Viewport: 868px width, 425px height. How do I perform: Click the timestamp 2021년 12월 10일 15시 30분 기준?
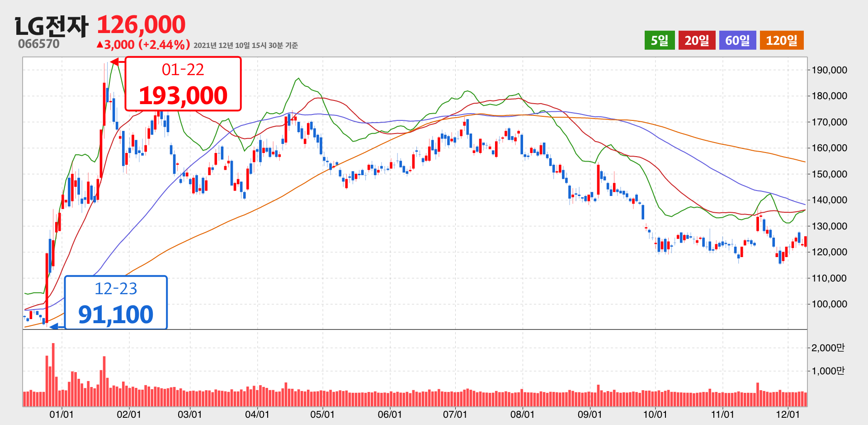coord(245,45)
